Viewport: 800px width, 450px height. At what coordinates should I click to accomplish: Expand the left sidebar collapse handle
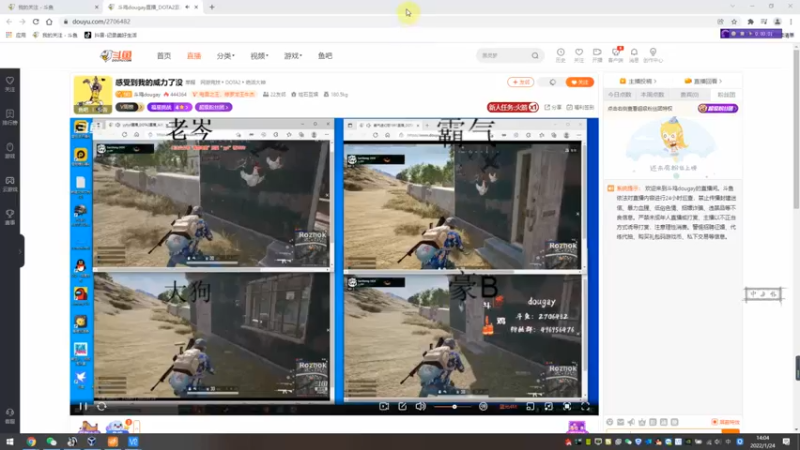(x=20, y=251)
